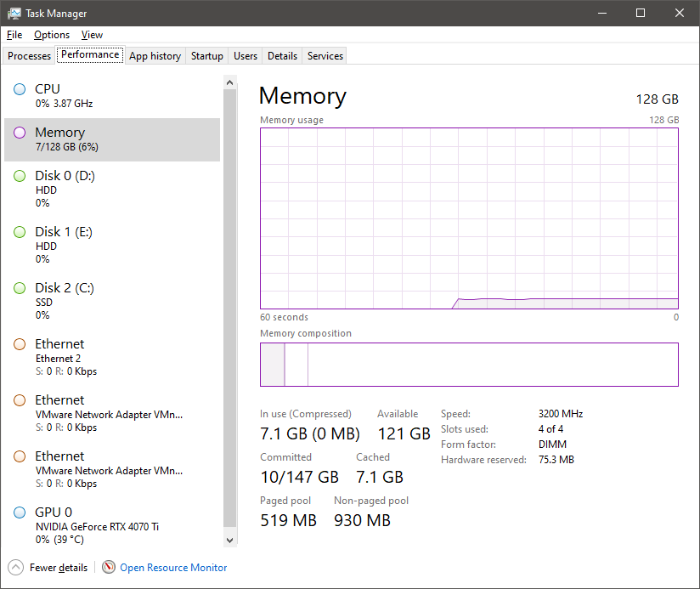Click the Disk 1 (E:) green circle icon
Image resolution: width=700 pixels, height=589 pixels.
20,232
